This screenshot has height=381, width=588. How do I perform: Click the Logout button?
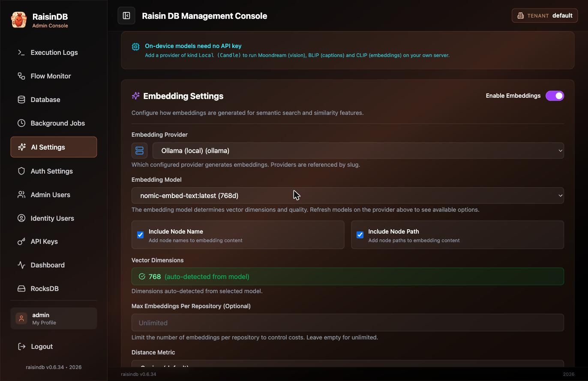(x=54, y=346)
